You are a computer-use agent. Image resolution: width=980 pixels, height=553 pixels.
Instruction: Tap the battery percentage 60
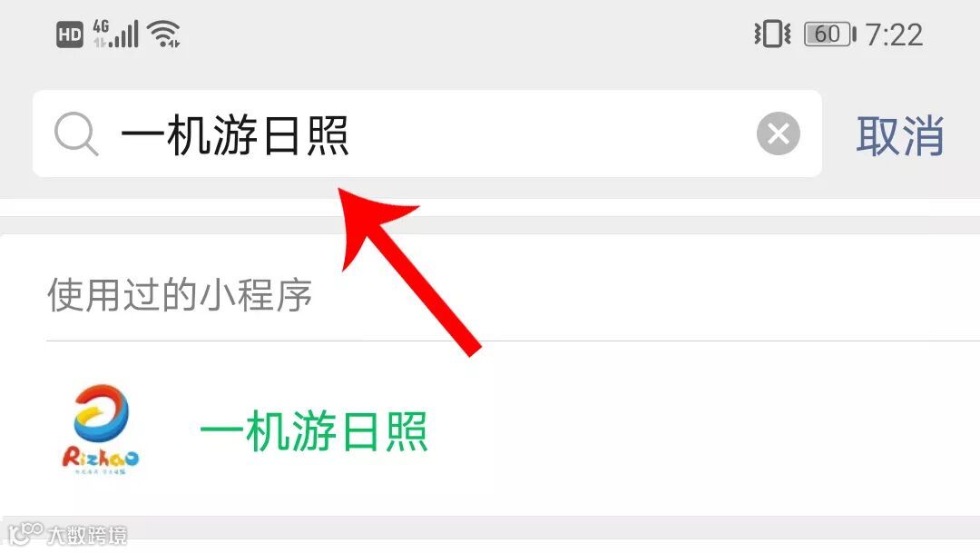[x=827, y=34]
